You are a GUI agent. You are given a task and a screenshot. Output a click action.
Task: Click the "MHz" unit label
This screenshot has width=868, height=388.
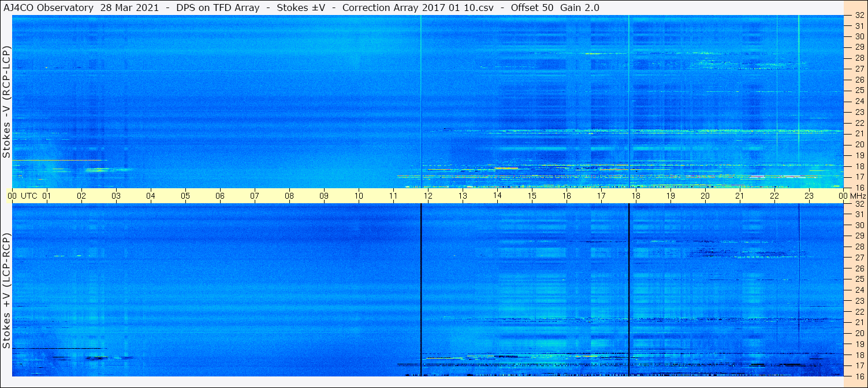click(858, 196)
